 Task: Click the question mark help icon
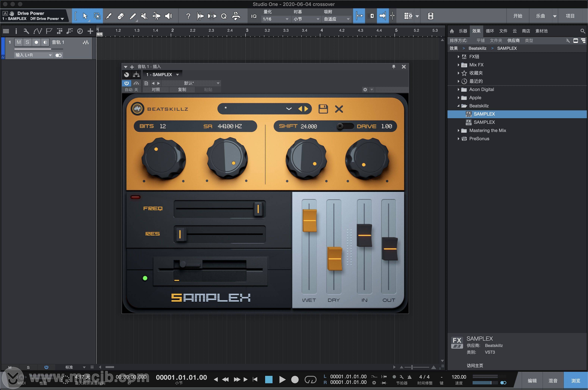pyautogui.click(x=188, y=16)
